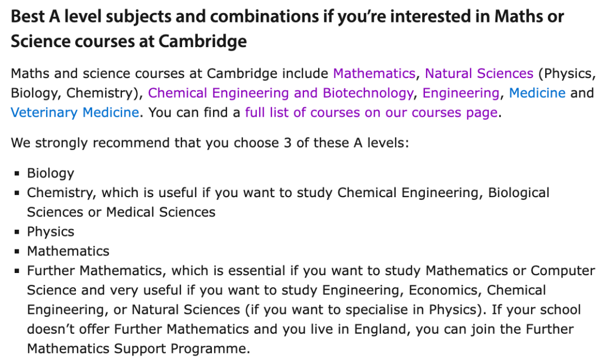Follow the full list of courses link
Image resolution: width=607 pixels, height=364 pixels.
pos(371,112)
